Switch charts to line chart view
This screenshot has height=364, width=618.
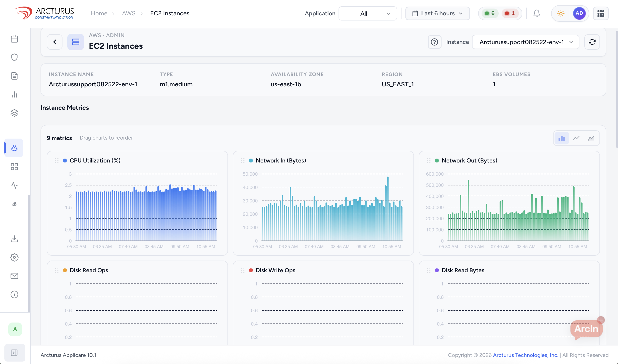576,138
